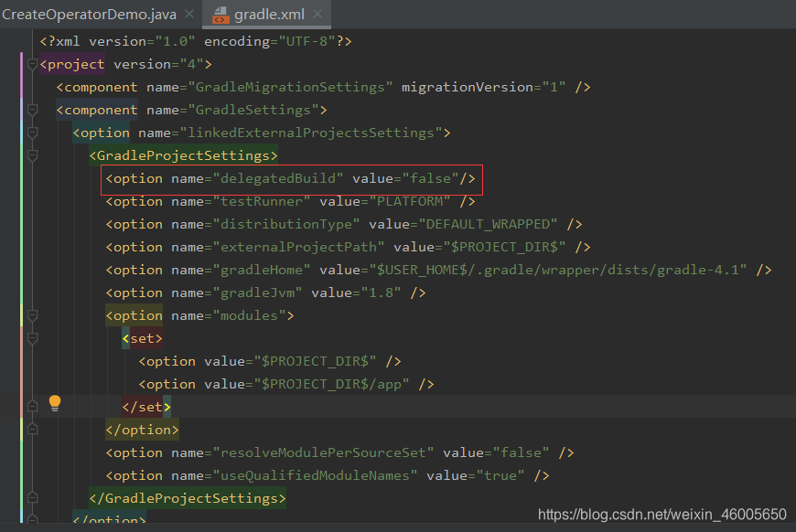
Task: Collapse the GradleProjectSettings fold region
Action: pyautogui.click(x=32, y=155)
